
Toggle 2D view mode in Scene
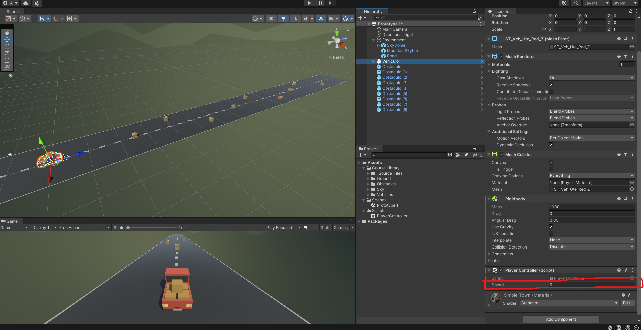click(x=271, y=19)
